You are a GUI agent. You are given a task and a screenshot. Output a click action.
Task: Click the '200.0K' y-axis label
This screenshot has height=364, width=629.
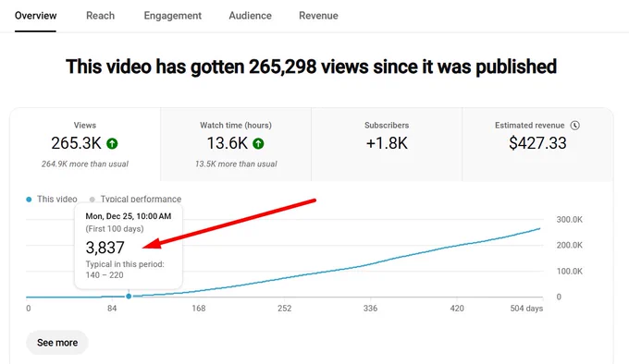click(569, 245)
